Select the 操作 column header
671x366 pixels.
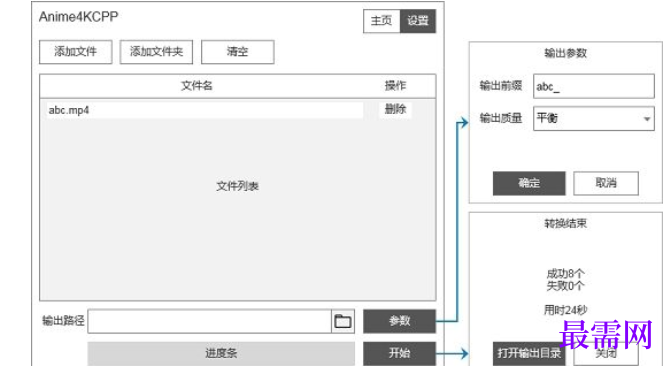pos(395,86)
